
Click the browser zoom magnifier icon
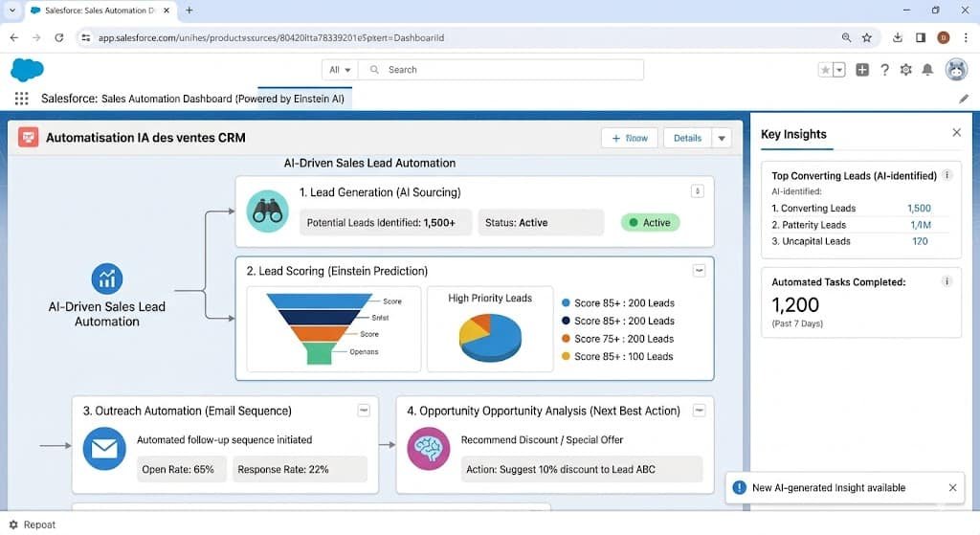(846, 37)
